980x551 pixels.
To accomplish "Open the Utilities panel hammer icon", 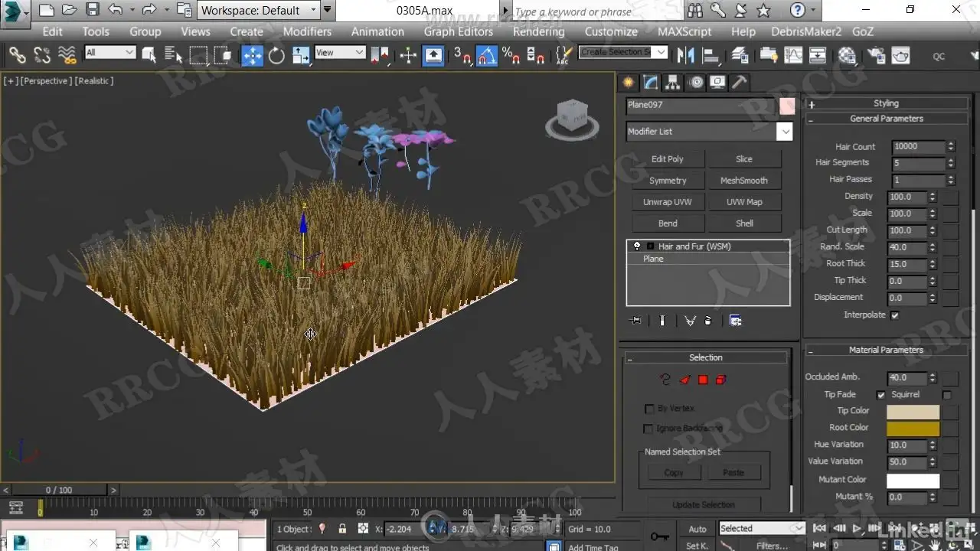I will pyautogui.click(x=739, y=83).
